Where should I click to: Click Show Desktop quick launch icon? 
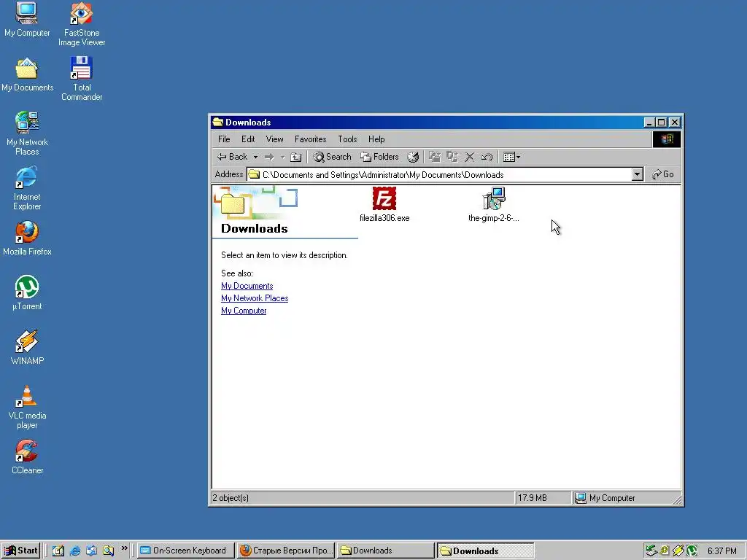pos(58,551)
